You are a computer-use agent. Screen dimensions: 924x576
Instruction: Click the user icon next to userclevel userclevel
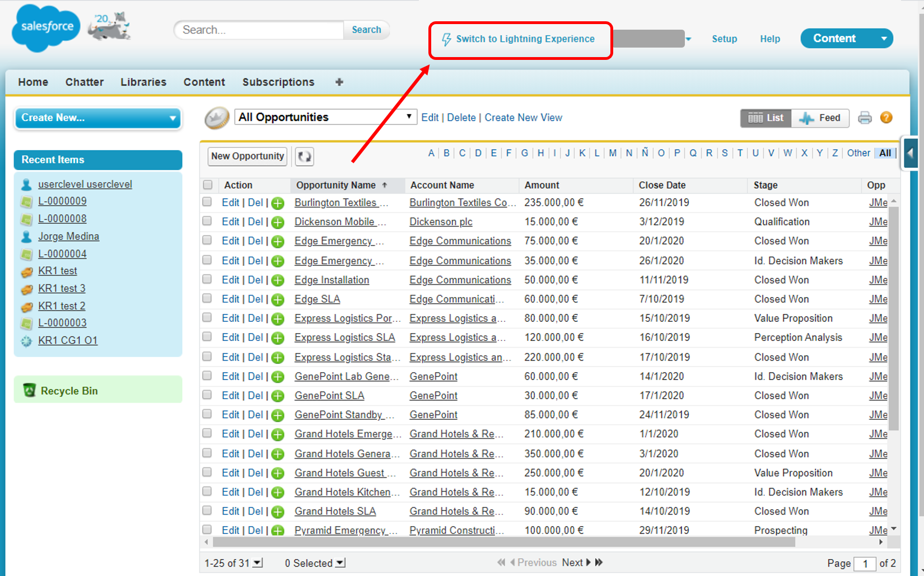26,184
